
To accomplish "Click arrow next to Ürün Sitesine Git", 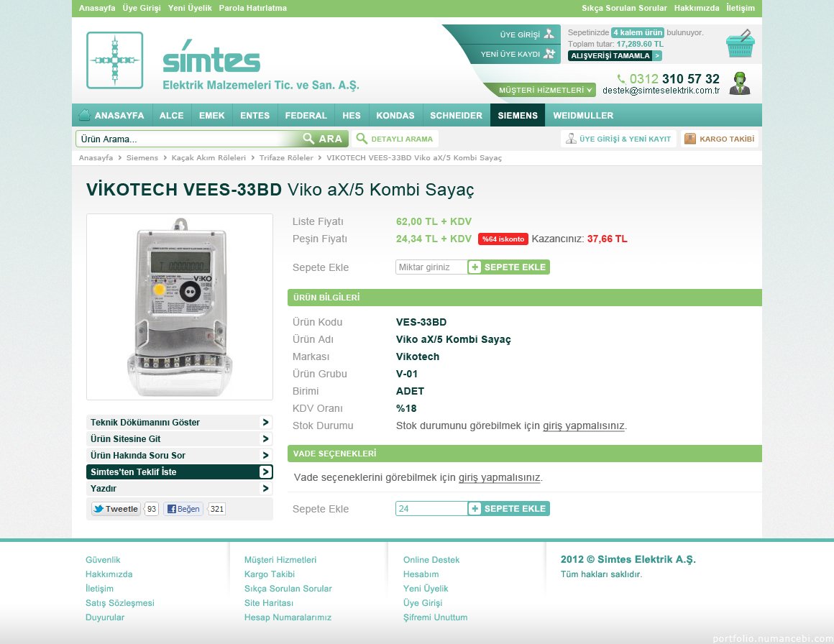I will pos(265,438).
